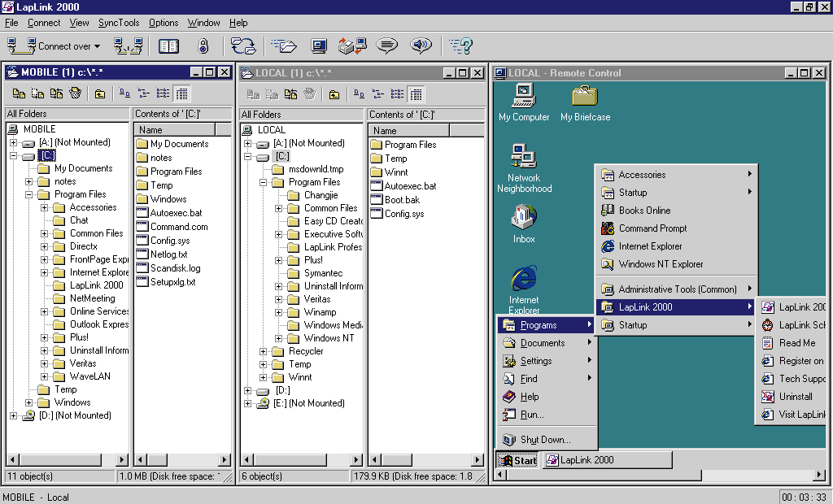Select list view icon in MOBILE window toolbar

[x=163, y=94]
